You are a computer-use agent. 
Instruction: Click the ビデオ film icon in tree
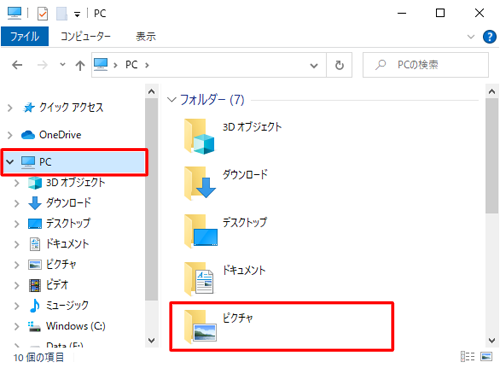point(35,285)
